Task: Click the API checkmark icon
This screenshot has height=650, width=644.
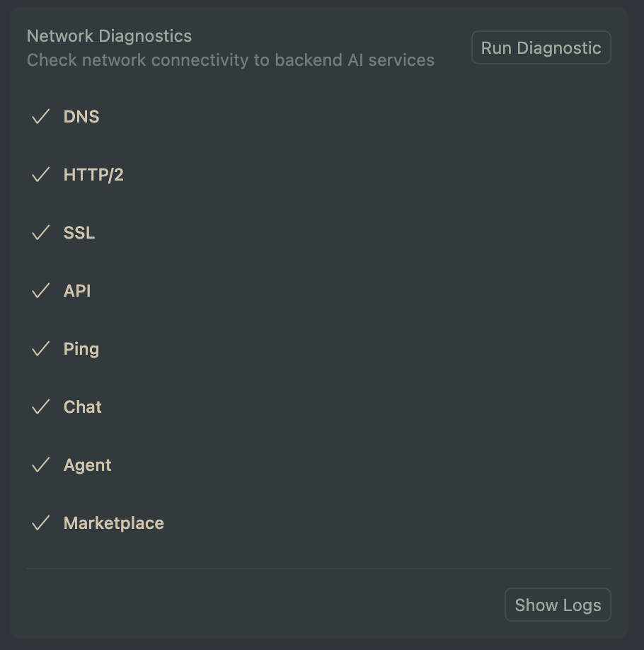Action: [x=41, y=290]
